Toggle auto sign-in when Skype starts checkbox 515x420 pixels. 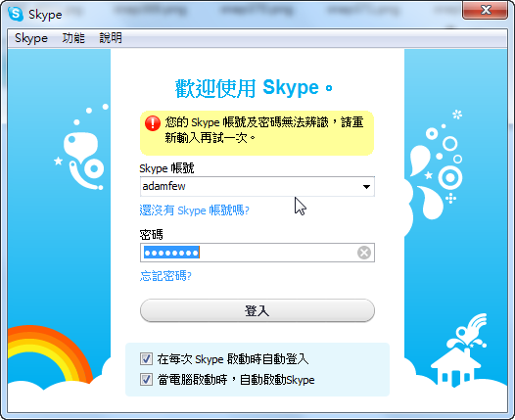point(146,358)
